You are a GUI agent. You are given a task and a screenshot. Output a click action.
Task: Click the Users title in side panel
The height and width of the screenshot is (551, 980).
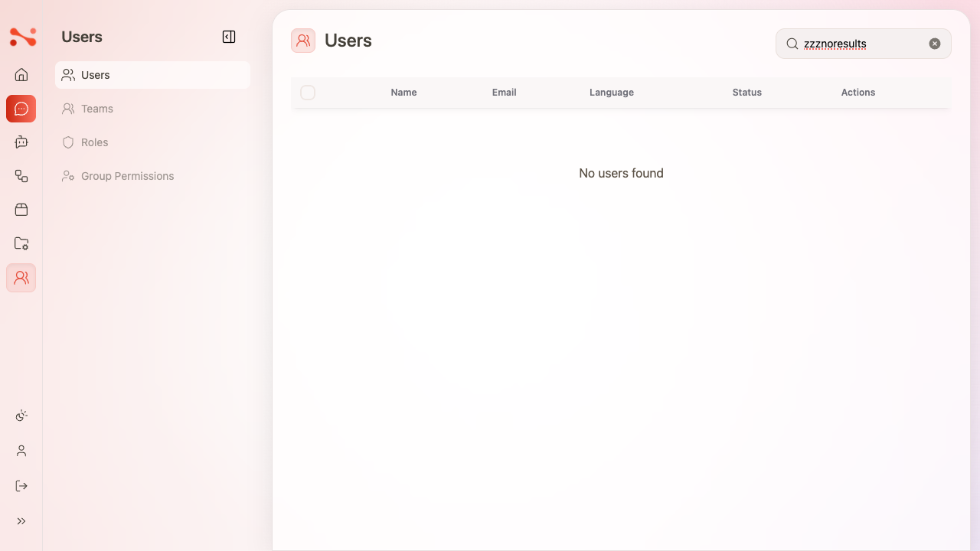tap(82, 37)
